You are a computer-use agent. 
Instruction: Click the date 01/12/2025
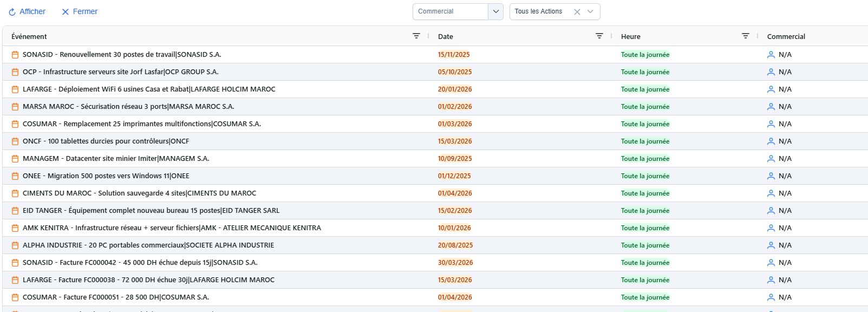click(454, 176)
